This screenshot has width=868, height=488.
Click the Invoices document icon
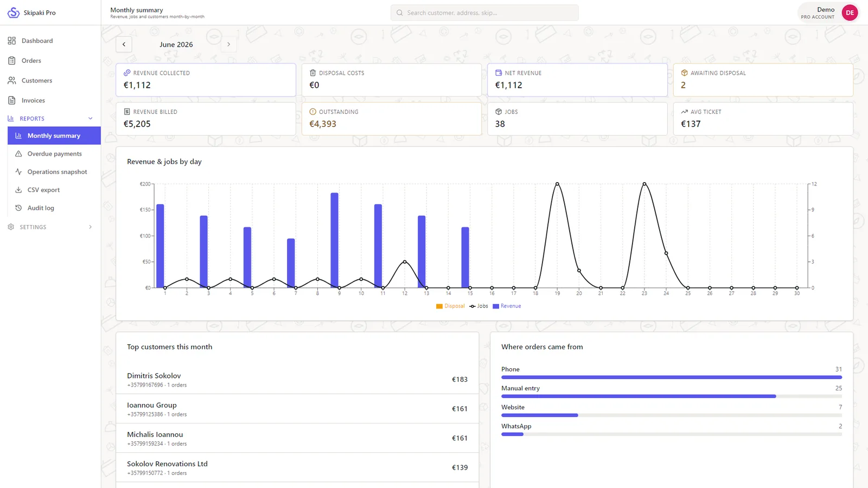pyautogui.click(x=12, y=100)
